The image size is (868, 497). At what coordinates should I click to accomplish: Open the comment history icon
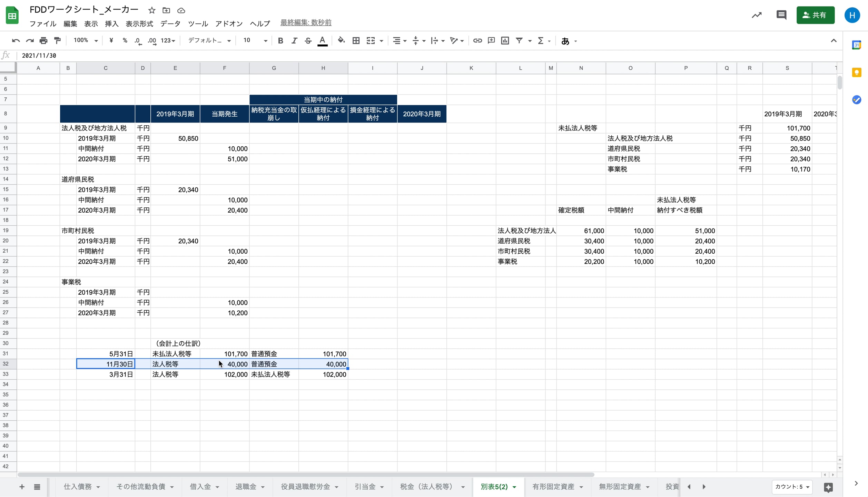point(781,15)
